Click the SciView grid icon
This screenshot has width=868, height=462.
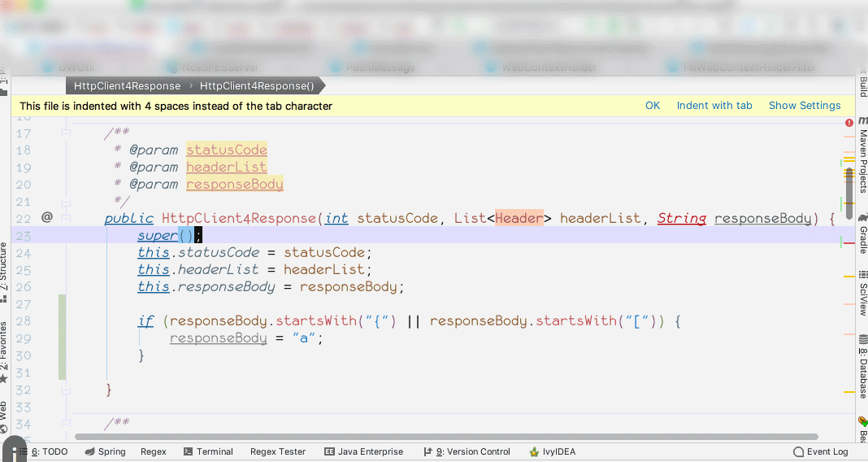coord(862,275)
